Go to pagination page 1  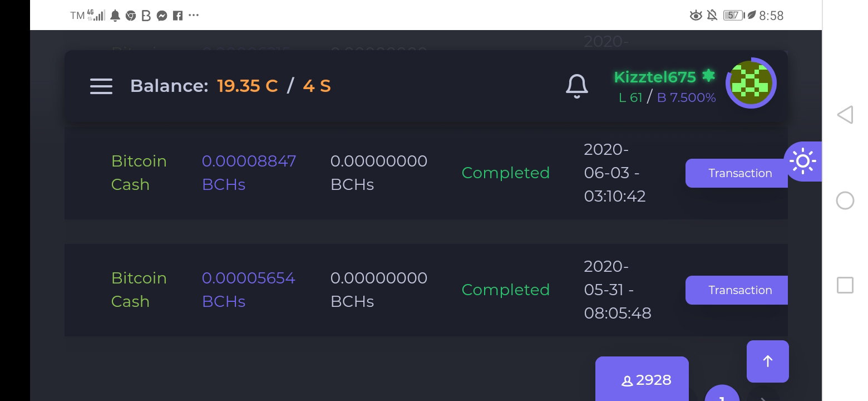(x=722, y=393)
